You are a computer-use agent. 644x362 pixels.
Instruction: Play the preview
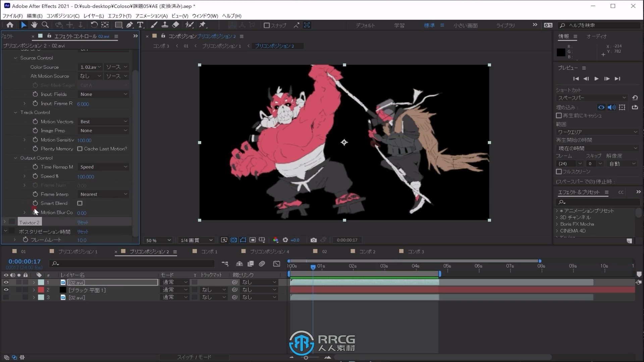click(x=596, y=78)
